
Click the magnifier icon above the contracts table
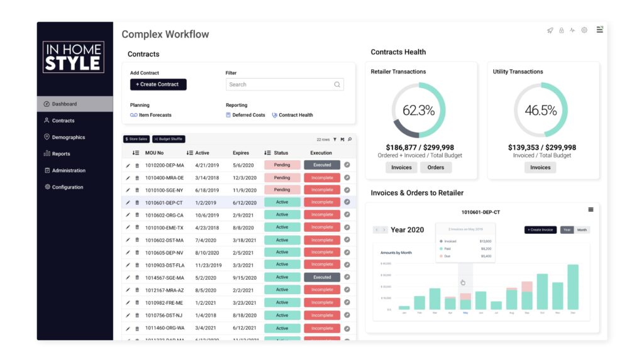pyautogui.click(x=350, y=140)
